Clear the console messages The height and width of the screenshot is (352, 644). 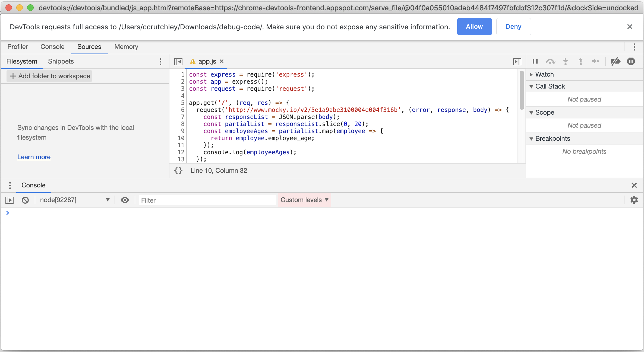(25, 200)
